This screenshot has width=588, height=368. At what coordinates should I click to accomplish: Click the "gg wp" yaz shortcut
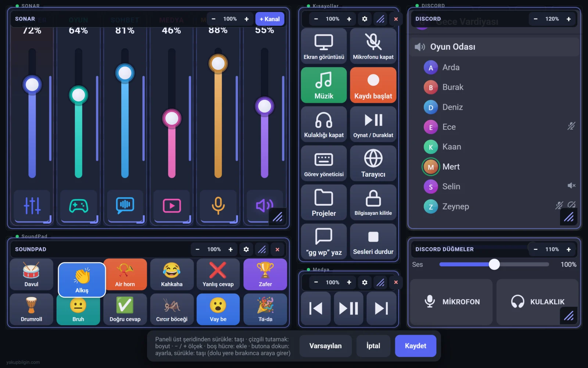(324, 241)
